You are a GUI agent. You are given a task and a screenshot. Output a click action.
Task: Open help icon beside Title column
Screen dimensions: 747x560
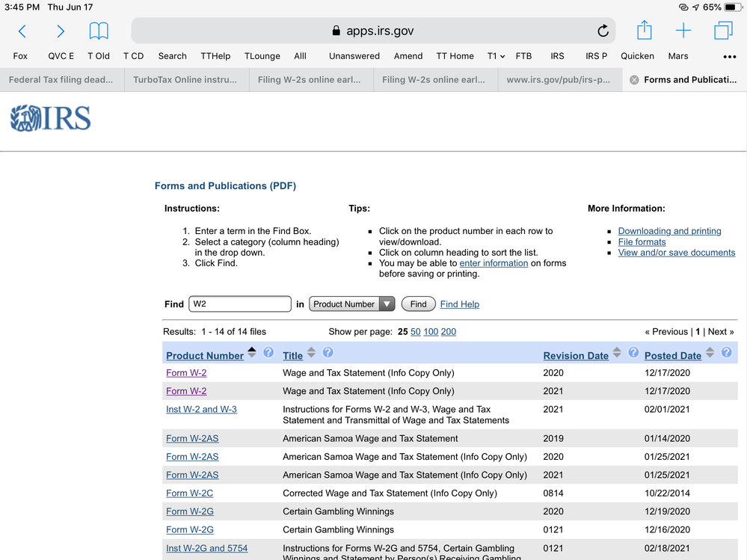click(x=328, y=352)
